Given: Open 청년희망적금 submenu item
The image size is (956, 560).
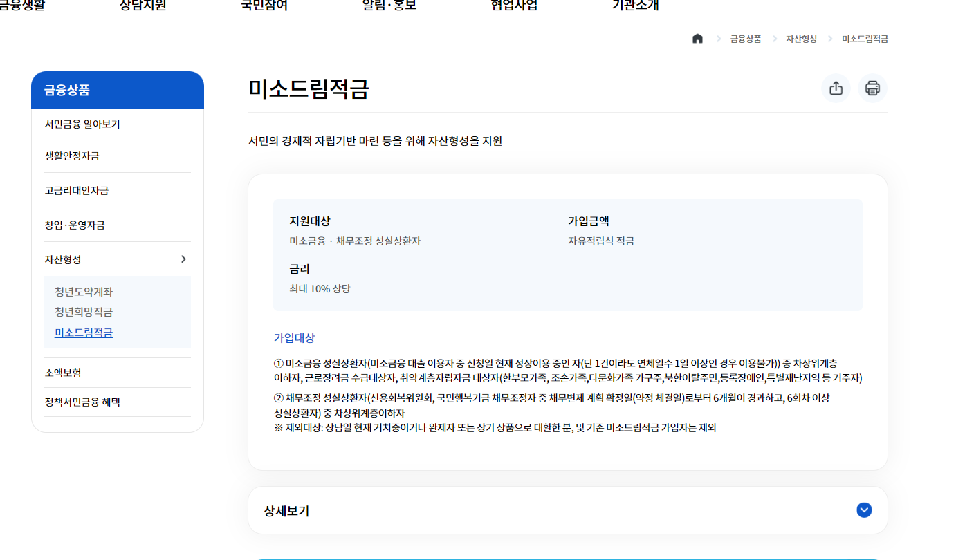Looking at the screenshot, I should click(84, 312).
